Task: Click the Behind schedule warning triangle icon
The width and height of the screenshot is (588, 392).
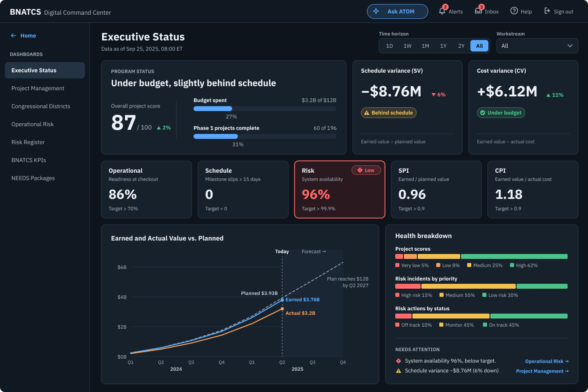Action: pos(367,113)
